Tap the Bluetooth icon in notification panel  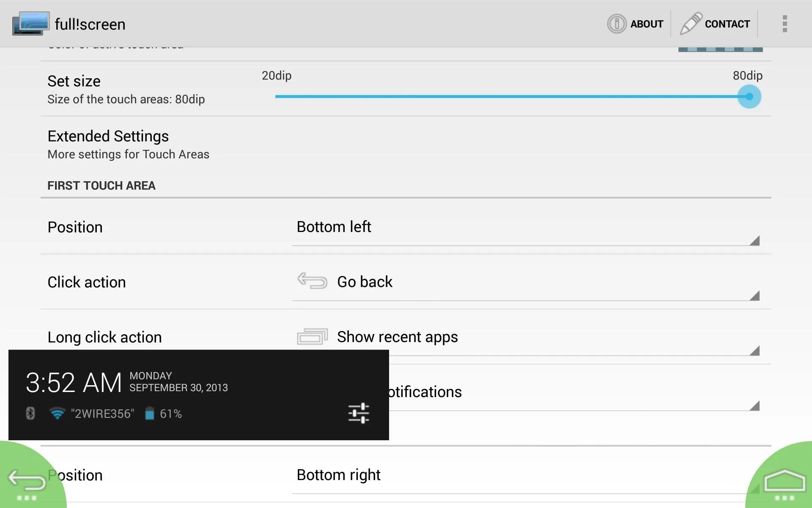pos(30,413)
